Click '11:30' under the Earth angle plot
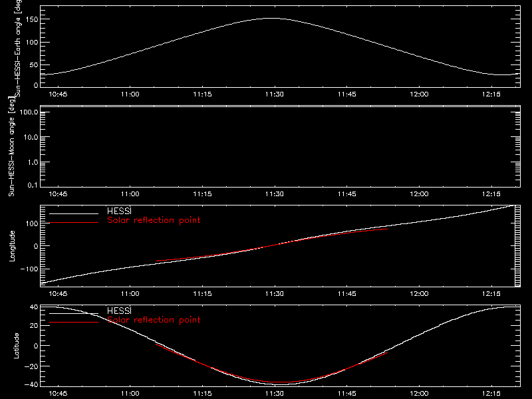Viewport: 532px width, 399px height. point(275,94)
